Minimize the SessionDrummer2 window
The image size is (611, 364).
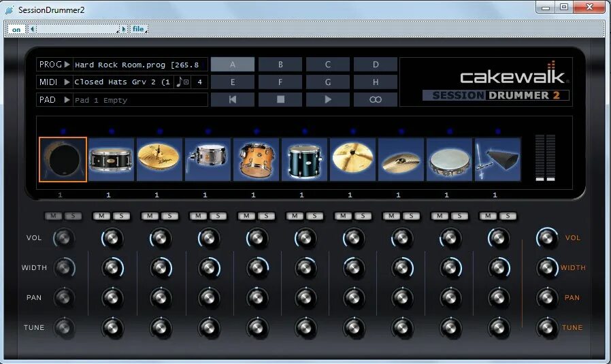click(x=546, y=7)
